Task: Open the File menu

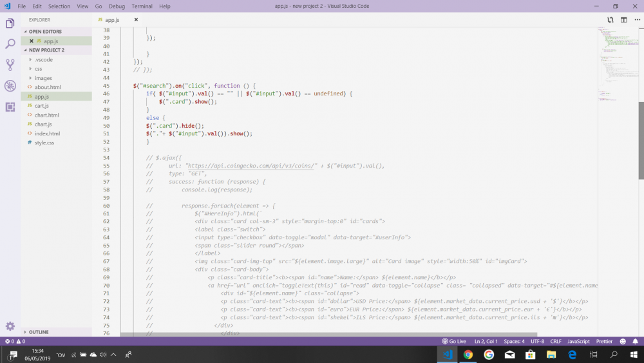Action: point(22,6)
